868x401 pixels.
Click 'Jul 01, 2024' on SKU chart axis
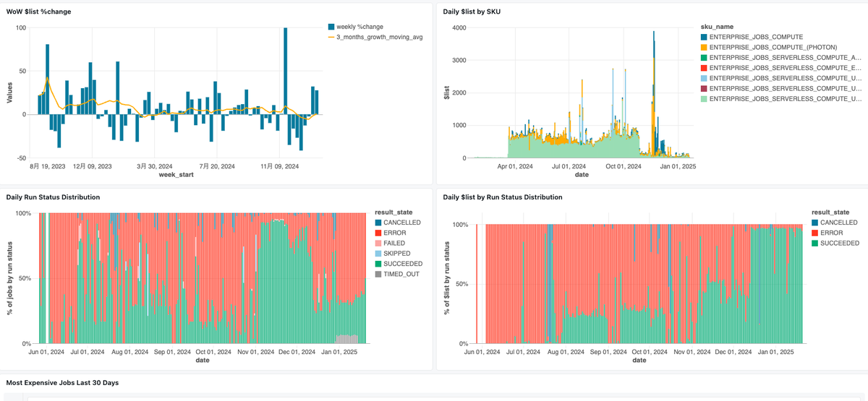(568, 166)
